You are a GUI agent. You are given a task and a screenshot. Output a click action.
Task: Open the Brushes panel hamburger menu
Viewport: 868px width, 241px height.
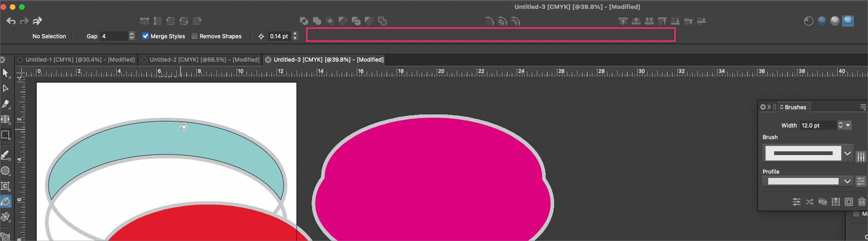pos(863,107)
